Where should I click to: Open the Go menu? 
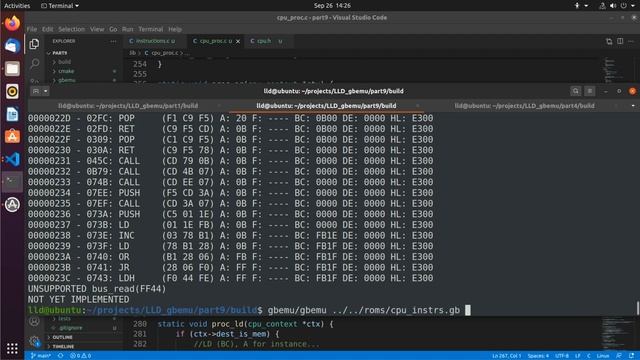(113, 29)
